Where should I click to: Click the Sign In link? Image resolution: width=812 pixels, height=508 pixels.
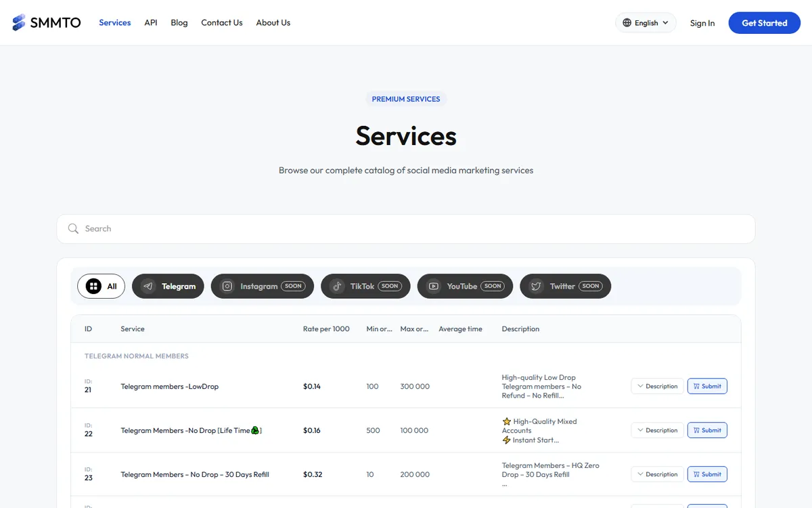pyautogui.click(x=702, y=23)
